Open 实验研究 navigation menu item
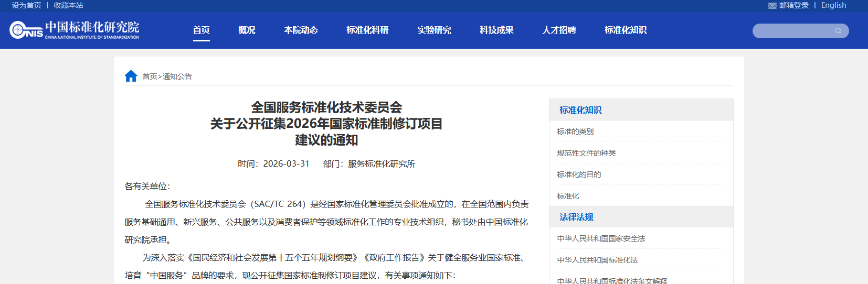The width and height of the screenshot is (868, 284). (435, 30)
